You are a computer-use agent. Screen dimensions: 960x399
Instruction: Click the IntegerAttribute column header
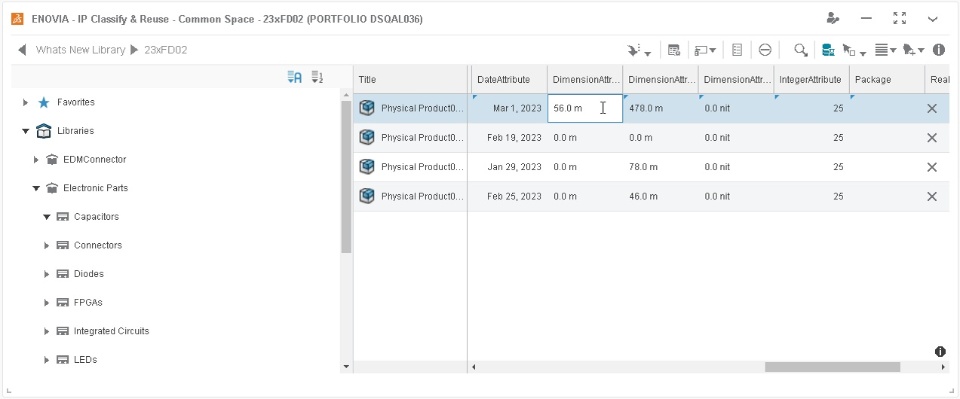point(811,80)
